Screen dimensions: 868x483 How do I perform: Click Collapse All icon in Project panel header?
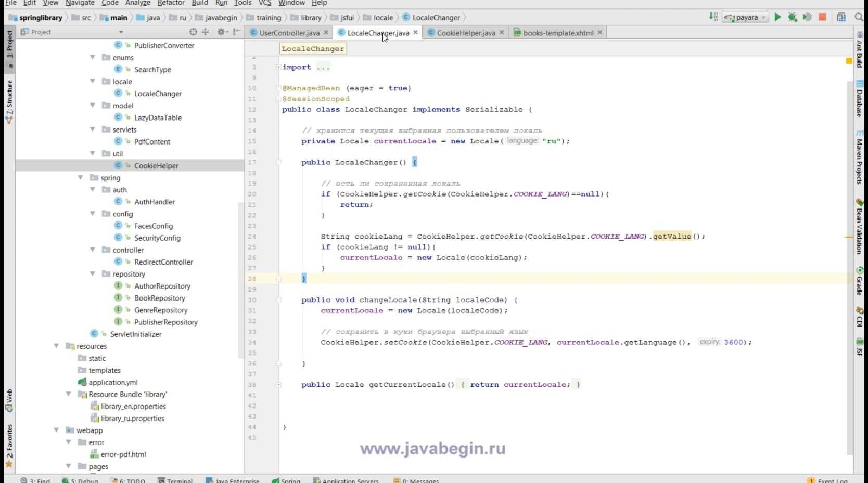tap(206, 32)
